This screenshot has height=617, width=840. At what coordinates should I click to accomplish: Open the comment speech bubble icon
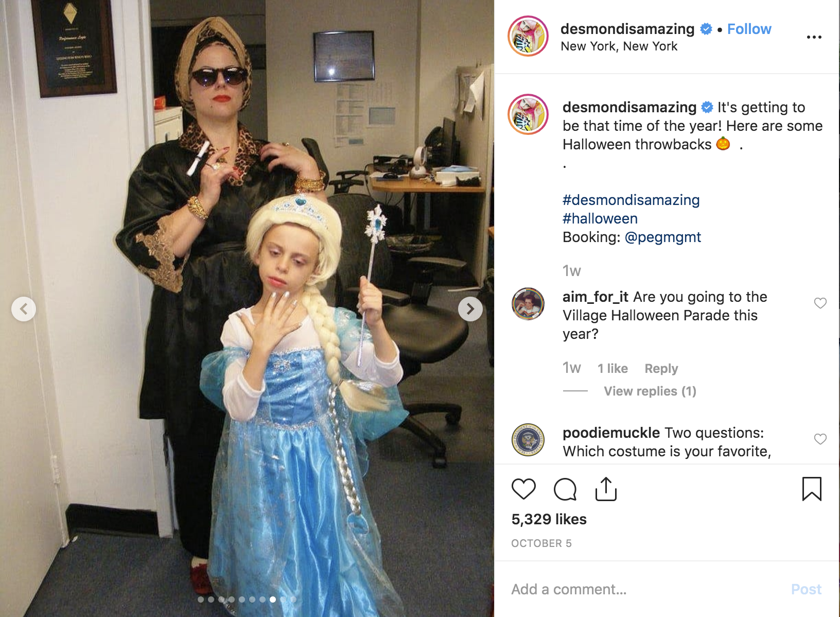pyautogui.click(x=565, y=489)
